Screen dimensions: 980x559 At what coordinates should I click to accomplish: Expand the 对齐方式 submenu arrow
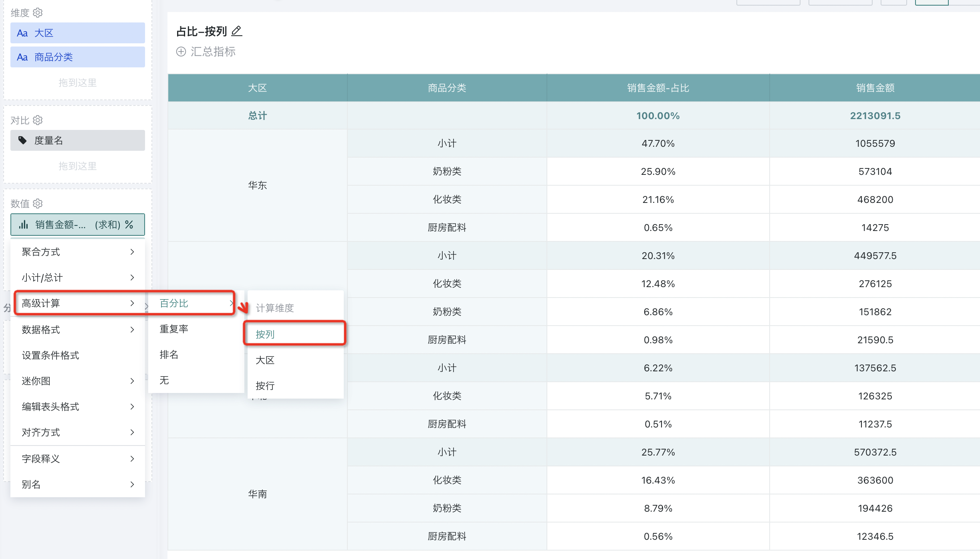[x=132, y=432]
